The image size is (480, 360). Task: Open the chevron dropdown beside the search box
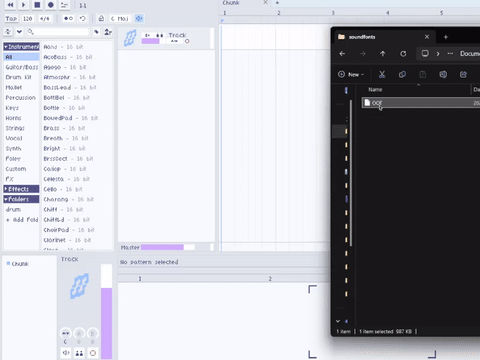point(19,32)
